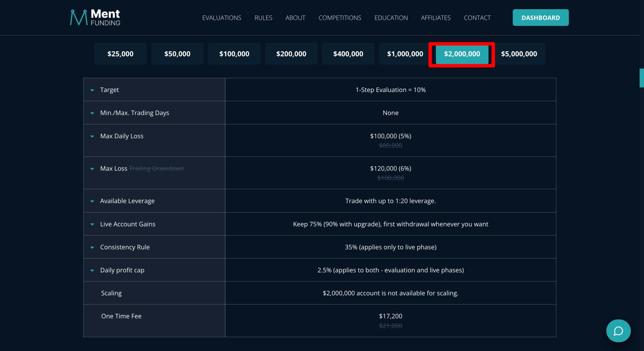
Task: Select the $50,000 account size tab
Action: pyautogui.click(x=177, y=54)
